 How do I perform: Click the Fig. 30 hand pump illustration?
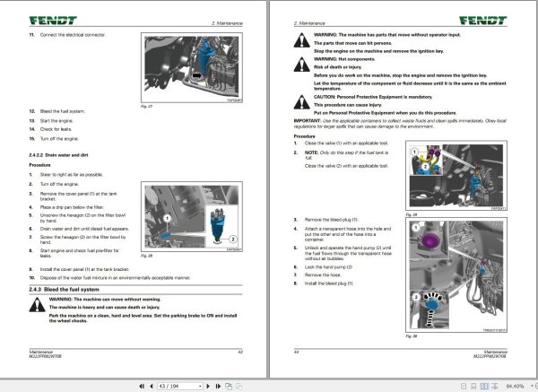point(456,274)
